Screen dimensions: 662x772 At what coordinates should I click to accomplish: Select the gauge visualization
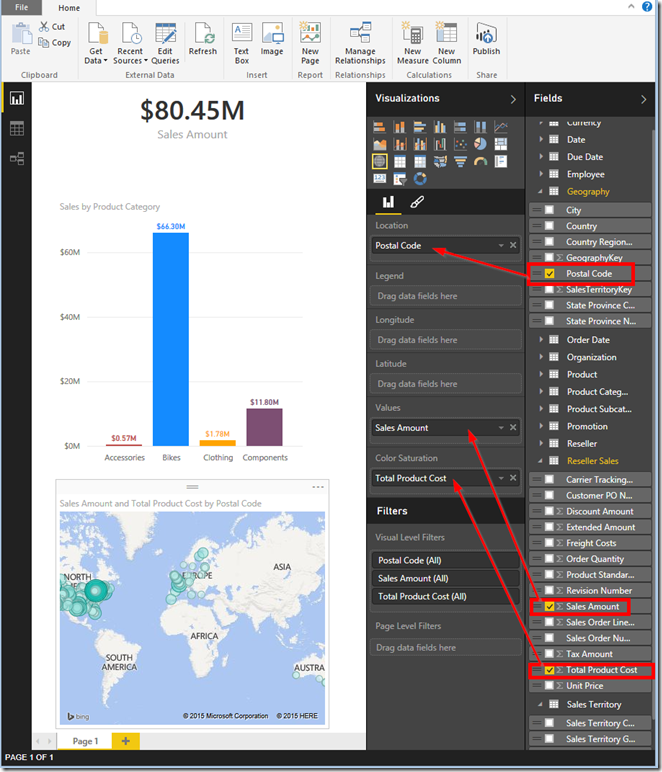(480, 161)
